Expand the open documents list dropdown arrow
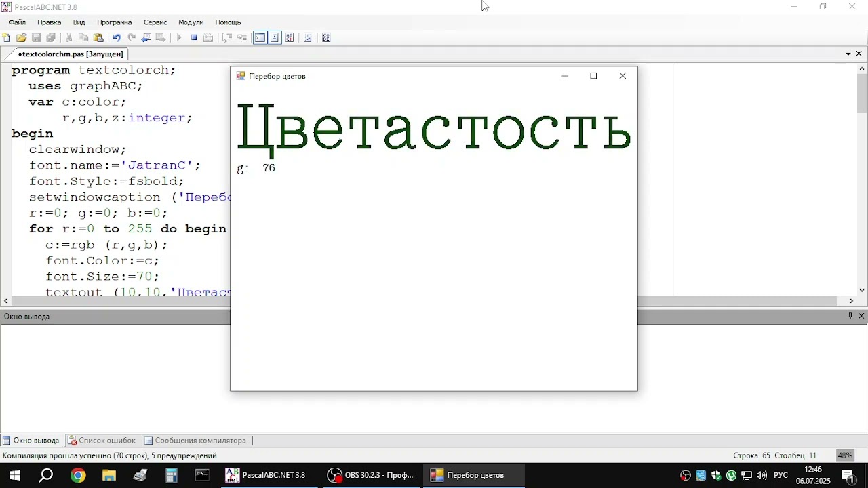 pos(848,54)
